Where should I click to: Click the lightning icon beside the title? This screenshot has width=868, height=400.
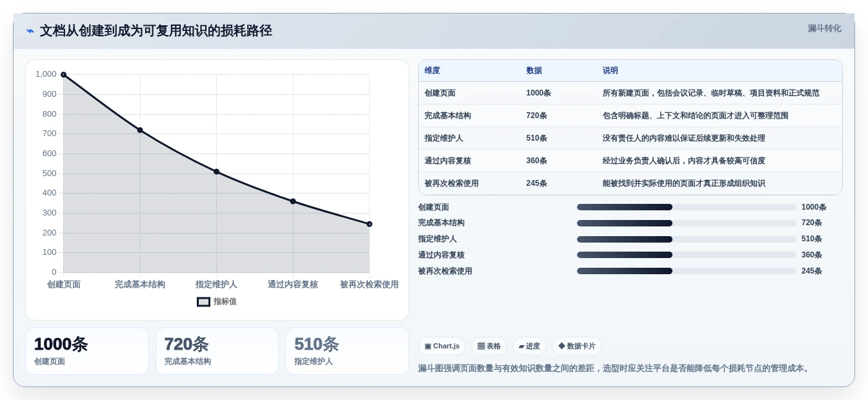(x=30, y=31)
